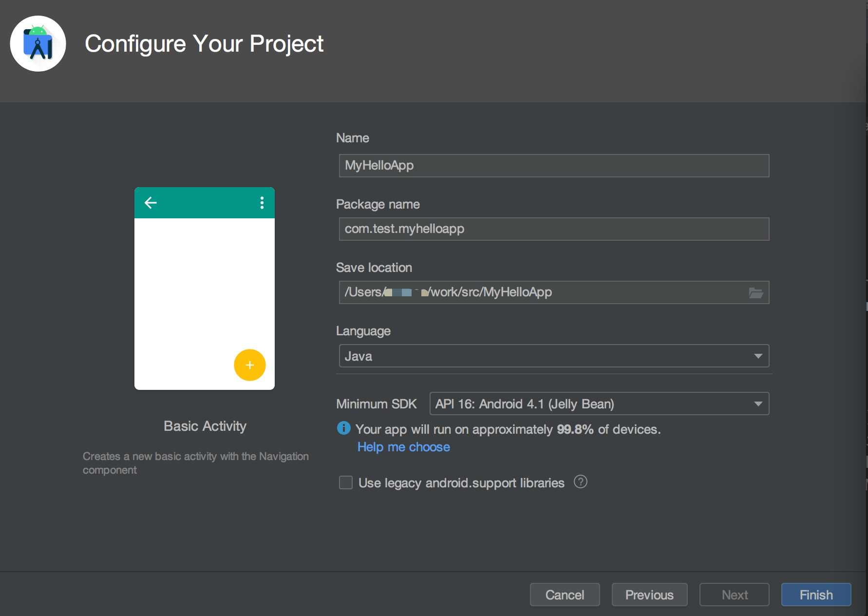The image size is (868, 616).
Task: Click the Cancel button
Action: click(565, 595)
